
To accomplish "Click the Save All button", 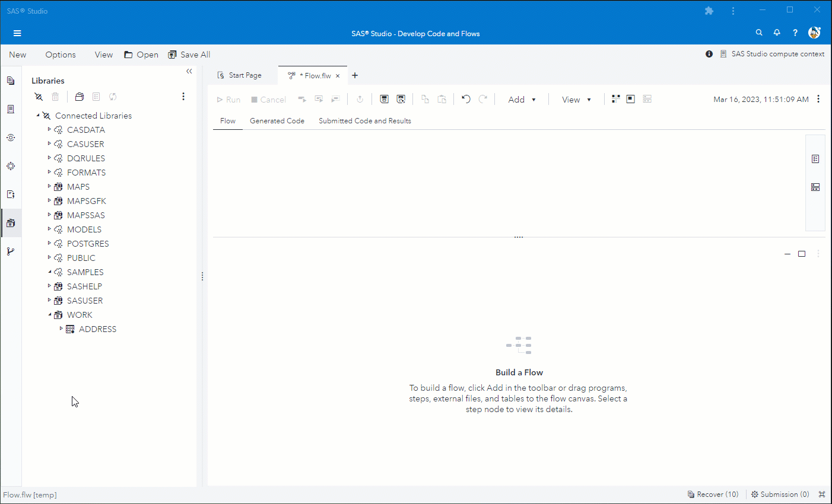I will pos(189,55).
